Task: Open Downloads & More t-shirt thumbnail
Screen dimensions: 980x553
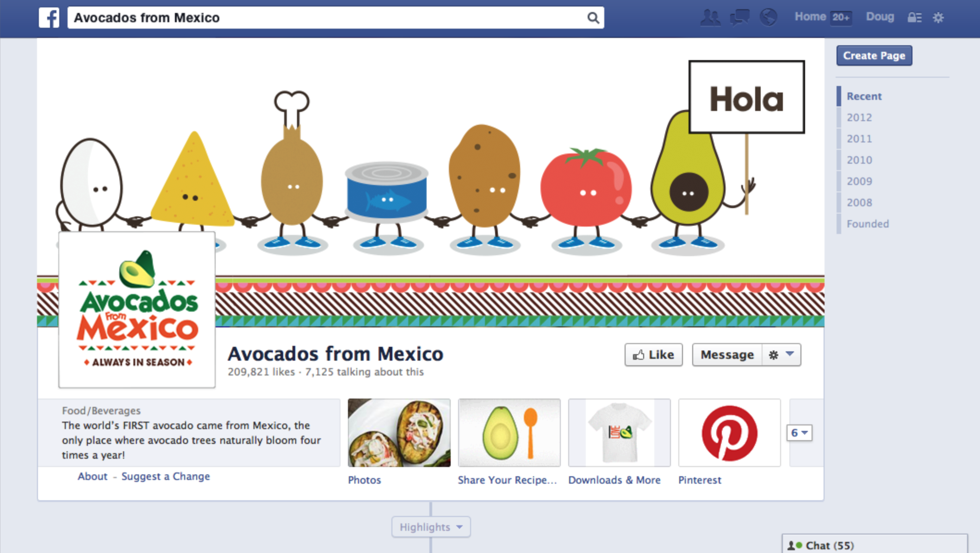Action: tap(619, 433)
